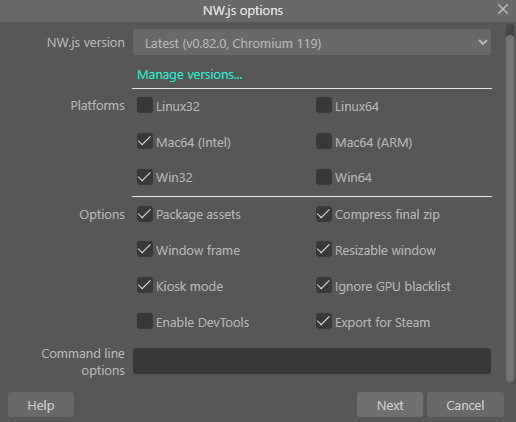The height and width of the screenshot is (422, 516).
Task: Open the Manage versions link
Action: point(190,75)
